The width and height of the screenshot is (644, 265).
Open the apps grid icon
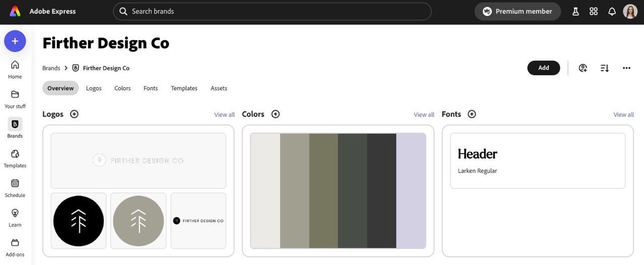(x=594, y=11)
